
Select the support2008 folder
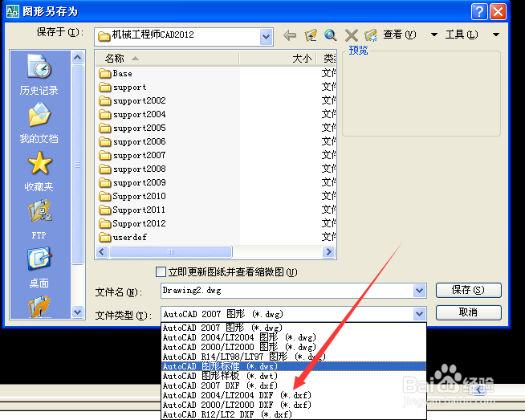click(x=132, y=169)
